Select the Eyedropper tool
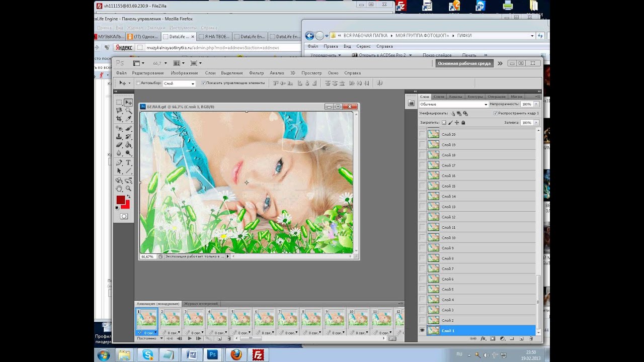 [128, 118]
